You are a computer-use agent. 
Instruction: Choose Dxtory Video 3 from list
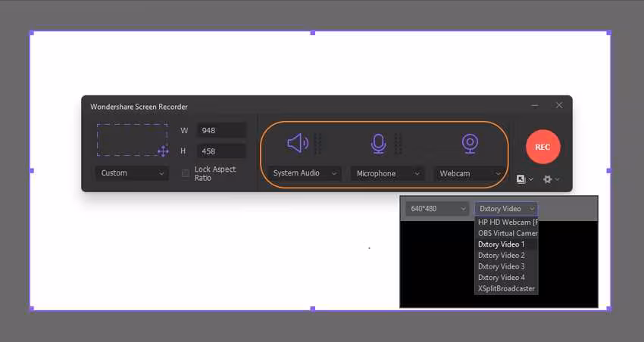pos(506,266)
